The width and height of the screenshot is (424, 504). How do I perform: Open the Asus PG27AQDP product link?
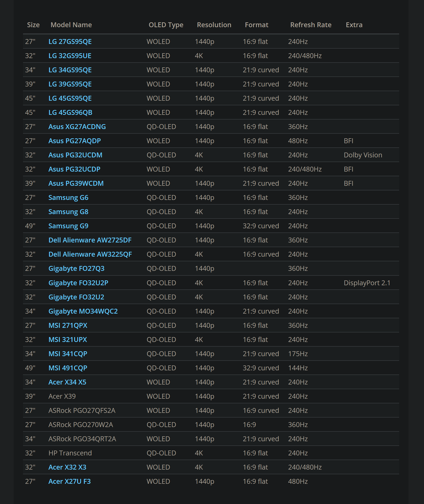click(x=75, y=141)
